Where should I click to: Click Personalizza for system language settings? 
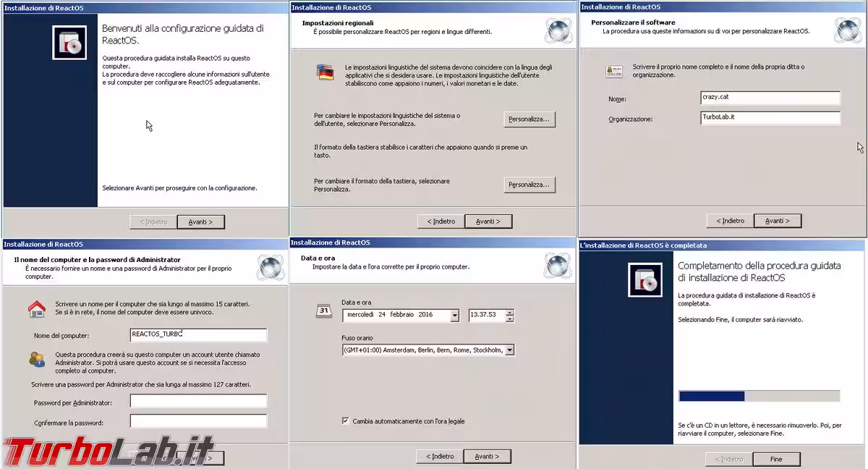click(529, 119)
